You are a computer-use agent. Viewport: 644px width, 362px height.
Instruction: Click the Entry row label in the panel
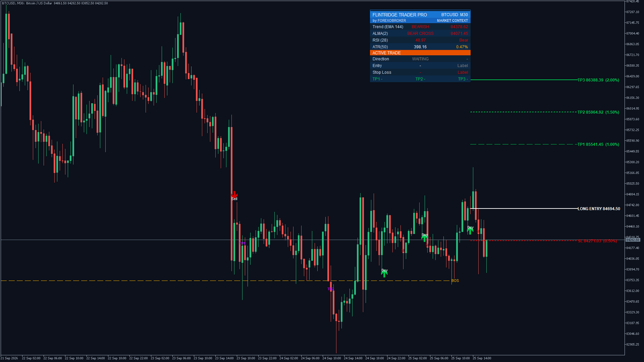[x=377, y=66]
